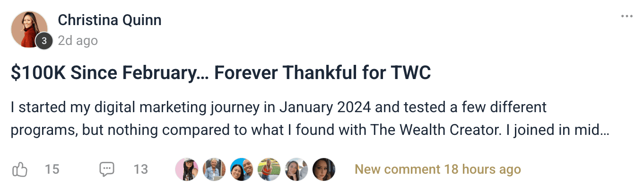Click the "2d ago" post timestamp

[78, 41]
